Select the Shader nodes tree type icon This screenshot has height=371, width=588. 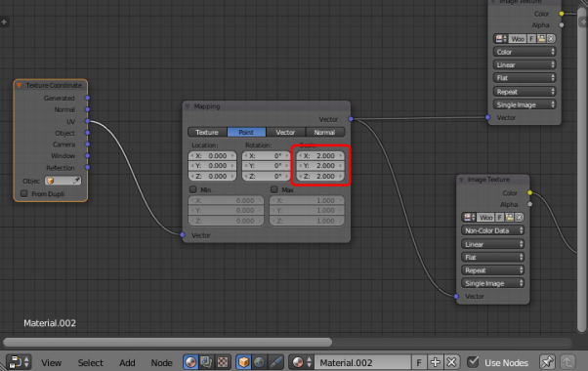[190, 362]
